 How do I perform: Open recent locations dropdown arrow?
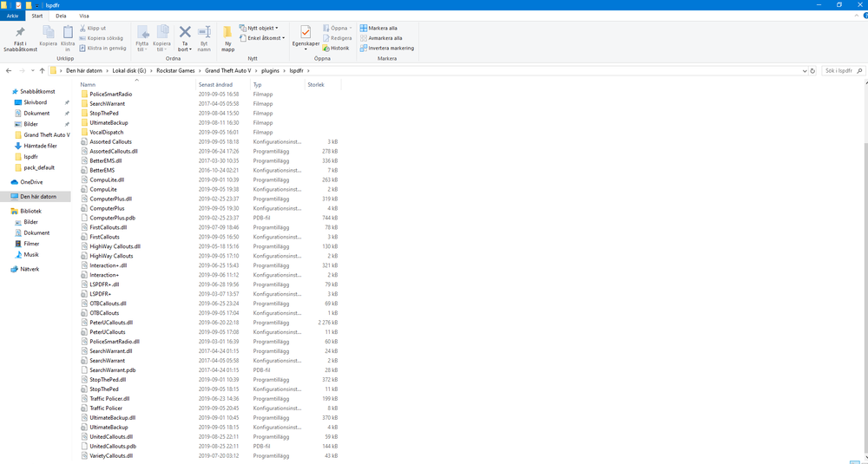click(33, 71)
